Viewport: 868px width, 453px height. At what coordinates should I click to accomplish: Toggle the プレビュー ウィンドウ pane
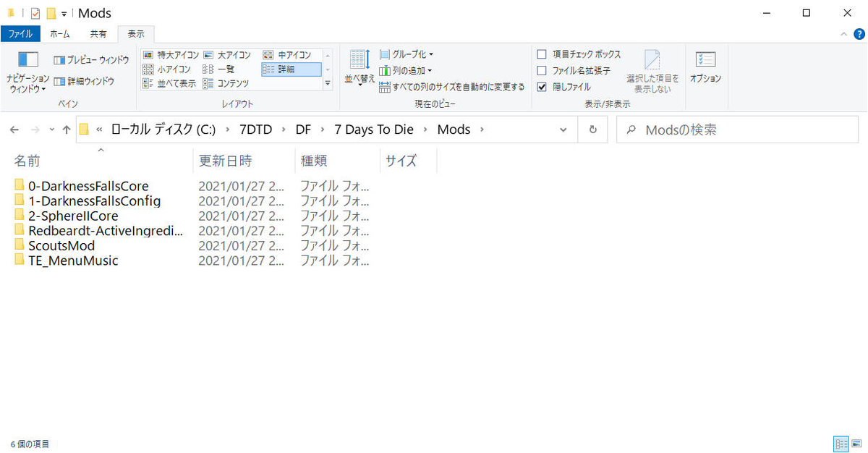[x=91, y=59]
